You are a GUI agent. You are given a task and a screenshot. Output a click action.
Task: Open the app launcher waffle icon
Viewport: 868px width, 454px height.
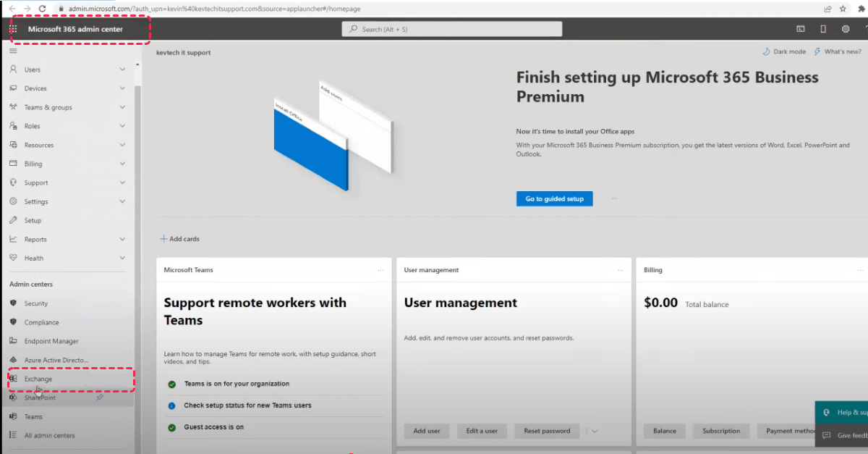[13, 29]
